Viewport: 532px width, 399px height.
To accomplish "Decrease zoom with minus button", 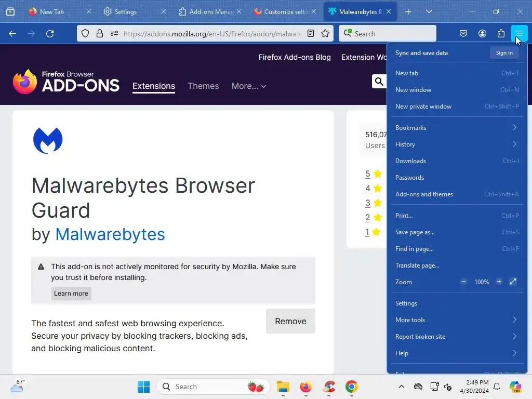I will (463, 282).
